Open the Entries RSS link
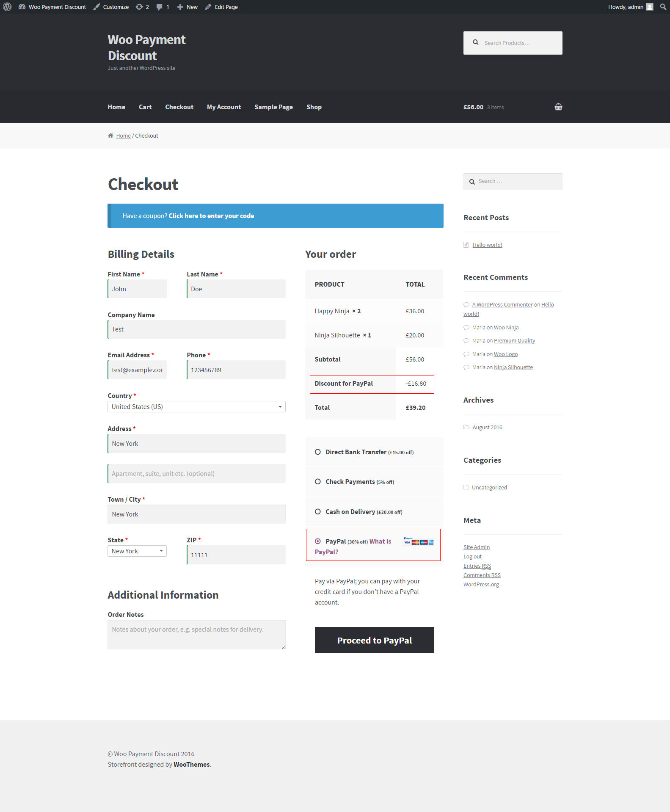This screenshot has height=812, width=670. pyautogui.click(x=477, y=566)
